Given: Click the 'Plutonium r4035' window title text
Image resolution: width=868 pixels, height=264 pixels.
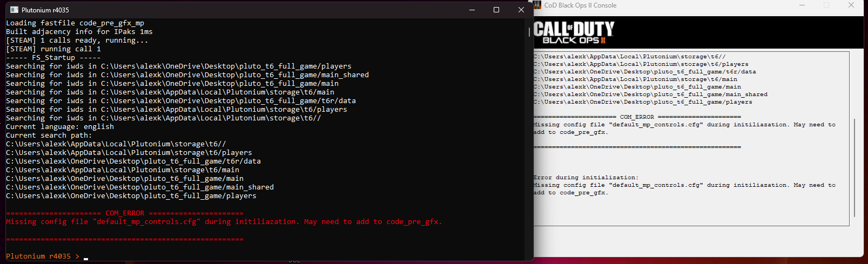Looking at the screenshot, I should click(45, 10).
